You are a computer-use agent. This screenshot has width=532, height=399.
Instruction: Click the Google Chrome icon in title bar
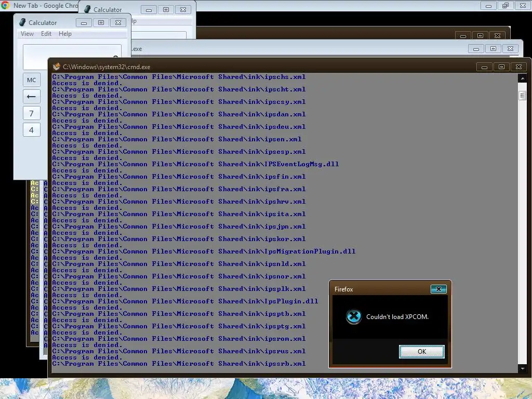coord(5,5)
